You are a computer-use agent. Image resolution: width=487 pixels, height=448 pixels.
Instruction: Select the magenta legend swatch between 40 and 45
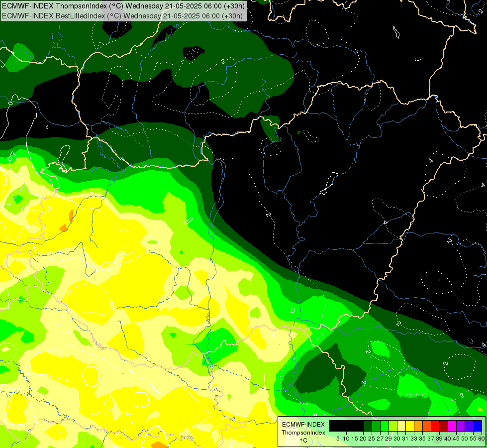pos(452,426)
